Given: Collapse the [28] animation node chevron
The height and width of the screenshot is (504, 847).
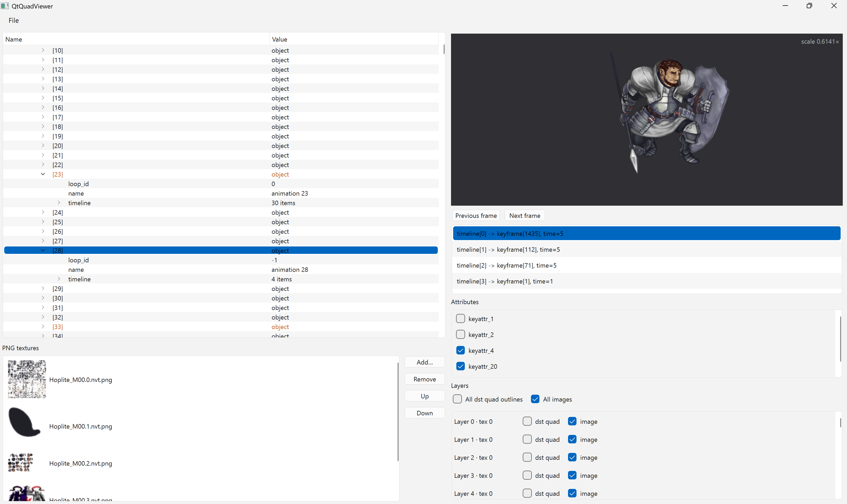Looking at the screenshot, I should 43,250.
